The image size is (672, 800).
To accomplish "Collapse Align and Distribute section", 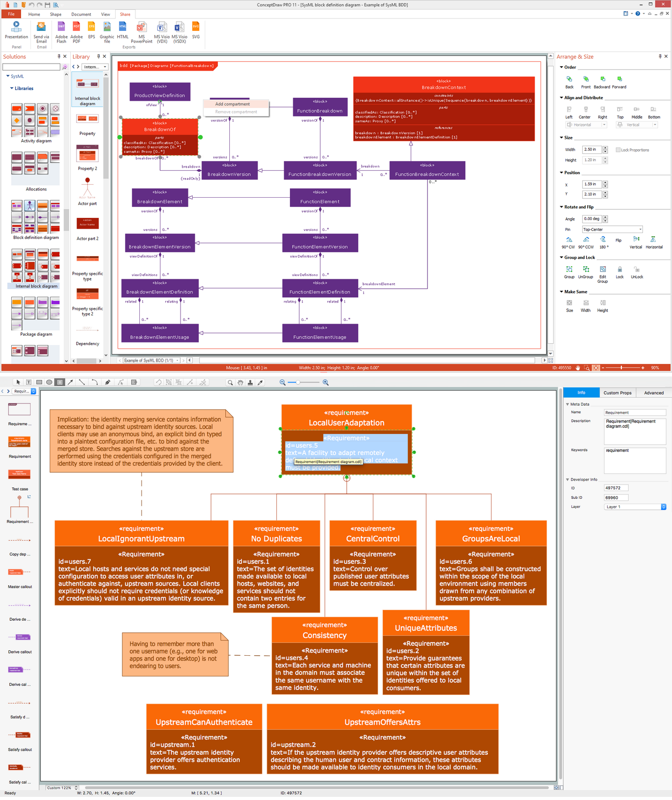I will pos(562,98).
